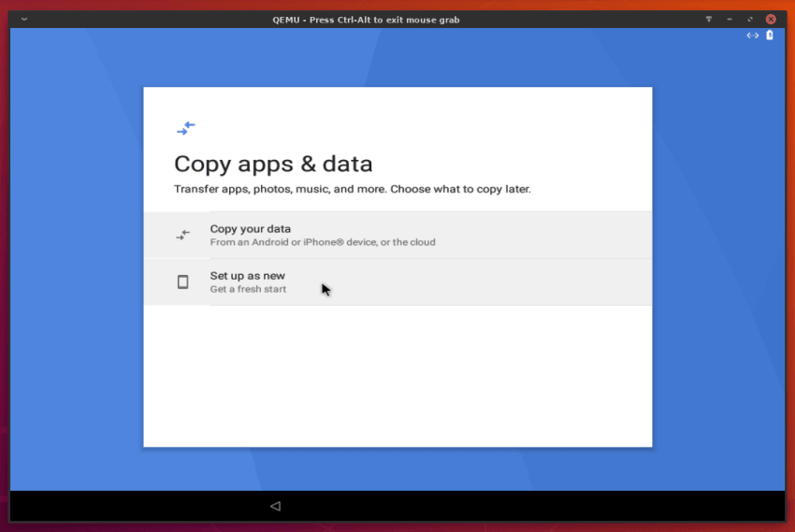Click the "Get a fresh start" description
Image resolution: width=795 pixels, height=532 pixels.
[x=248, y=289]
